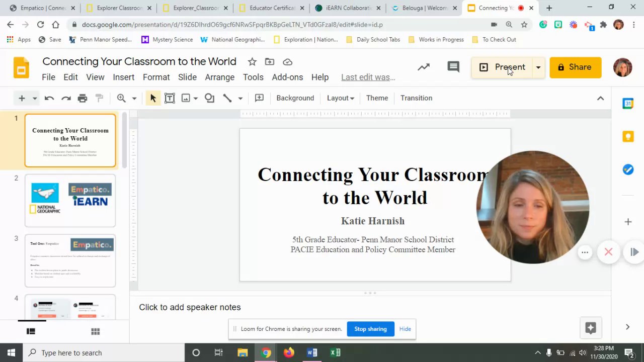The image size is (644, 362).
Task: Click the yellow Share button
Action: tap(575, 67)
